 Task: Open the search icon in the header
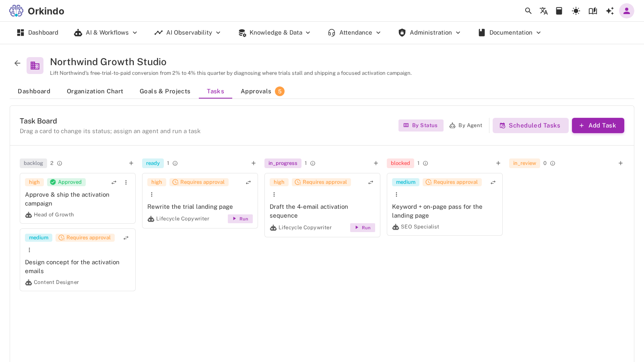[528, 11]
